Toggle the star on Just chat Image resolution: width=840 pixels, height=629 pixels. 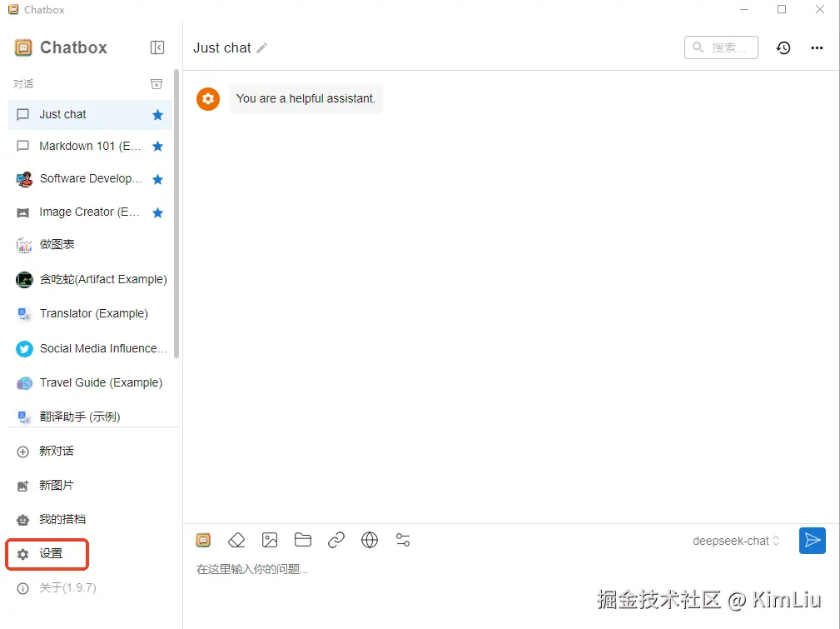pyautogui.click(x=157, y=115)
